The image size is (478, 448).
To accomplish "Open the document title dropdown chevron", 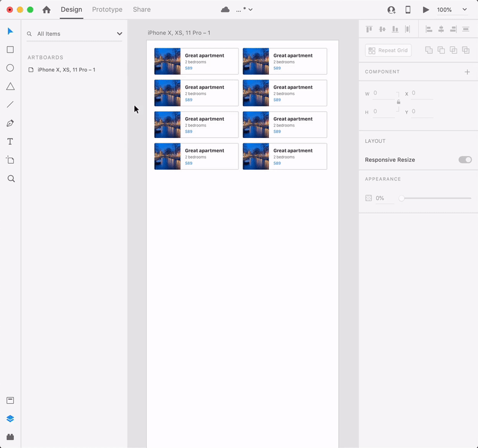I will click(x=250, y=10).
